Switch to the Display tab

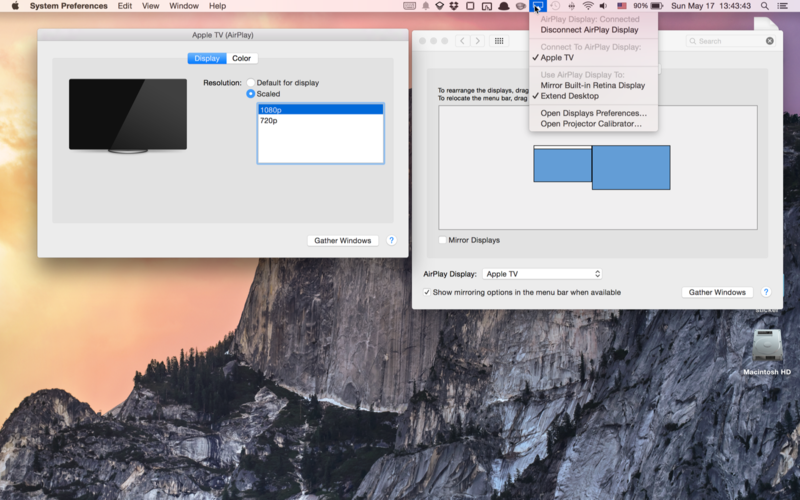click(x=207, y=58)
